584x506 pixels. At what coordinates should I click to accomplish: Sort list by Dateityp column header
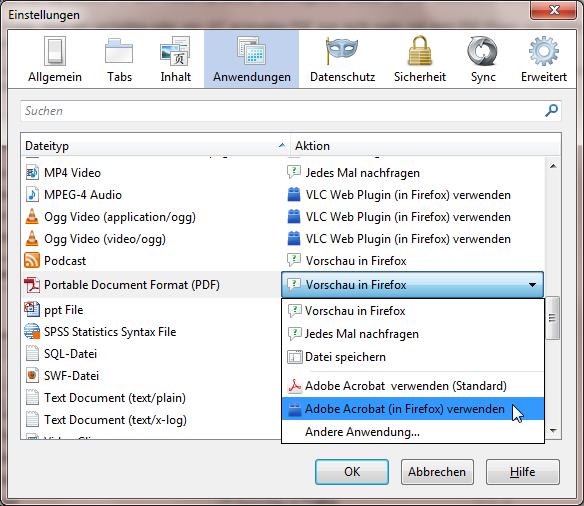click(155, 146)
